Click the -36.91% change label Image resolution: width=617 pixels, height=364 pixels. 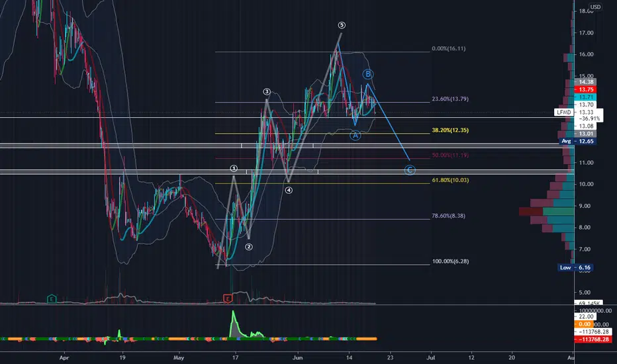589,118
